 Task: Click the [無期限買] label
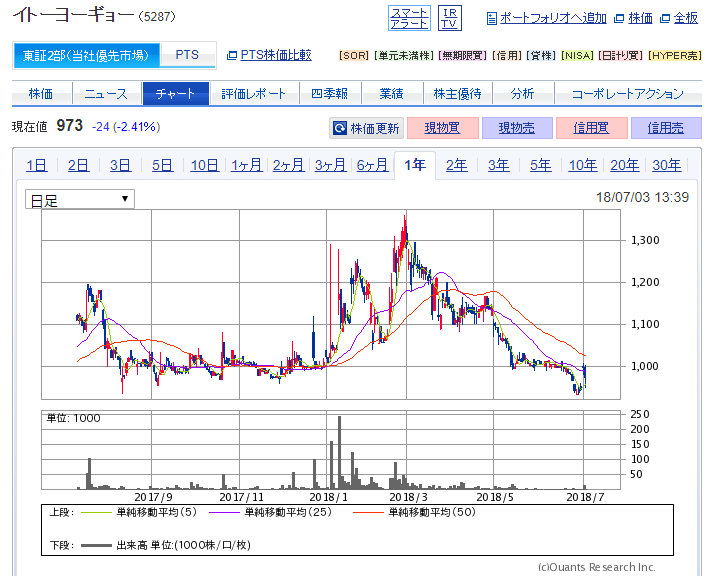click(x=463, y=55)
